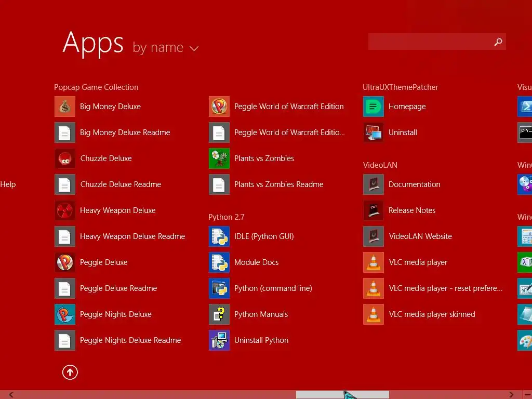
Task: Click the partially visible Help label
Action: (x=8, y=184)
